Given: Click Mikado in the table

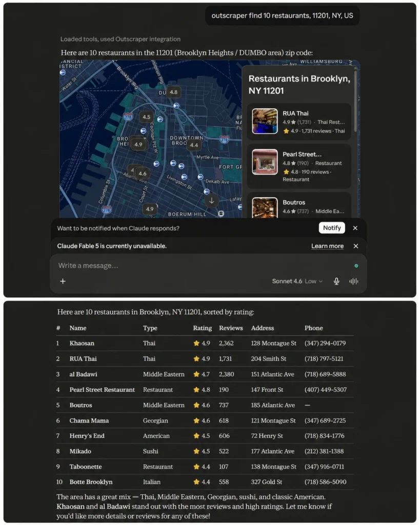Looking at the screenshot, I should [81, 451].
